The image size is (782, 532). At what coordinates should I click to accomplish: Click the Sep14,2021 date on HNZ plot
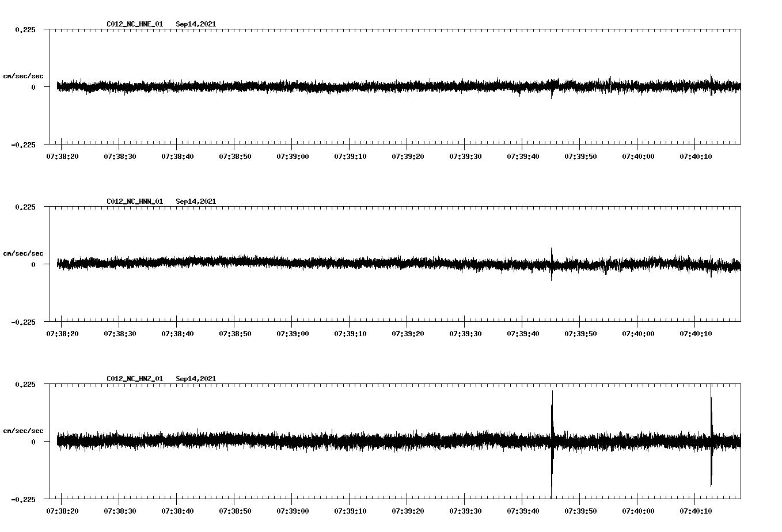tap(196, 379)
